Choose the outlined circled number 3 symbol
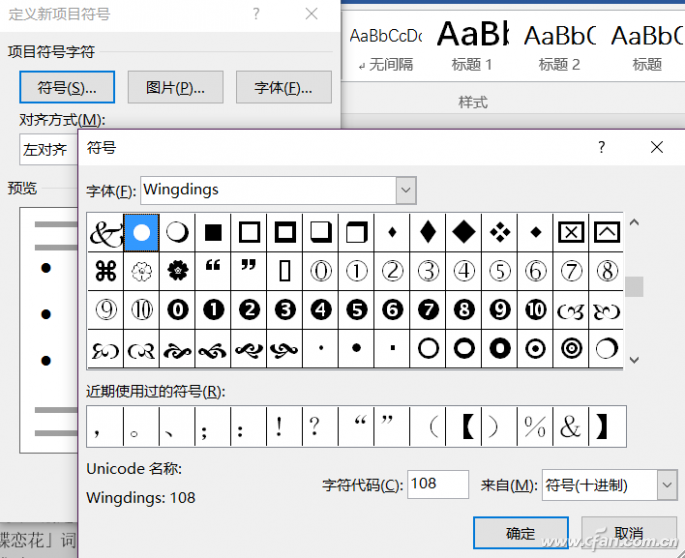Image resolution: width=685 pixels, height=558 pixels. click(428, 270)
